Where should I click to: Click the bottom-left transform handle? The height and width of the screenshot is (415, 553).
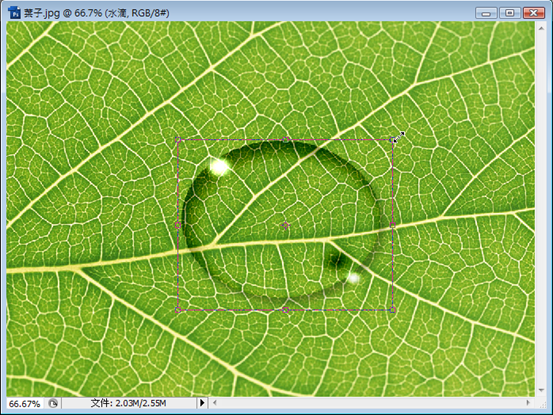[178, 310]
